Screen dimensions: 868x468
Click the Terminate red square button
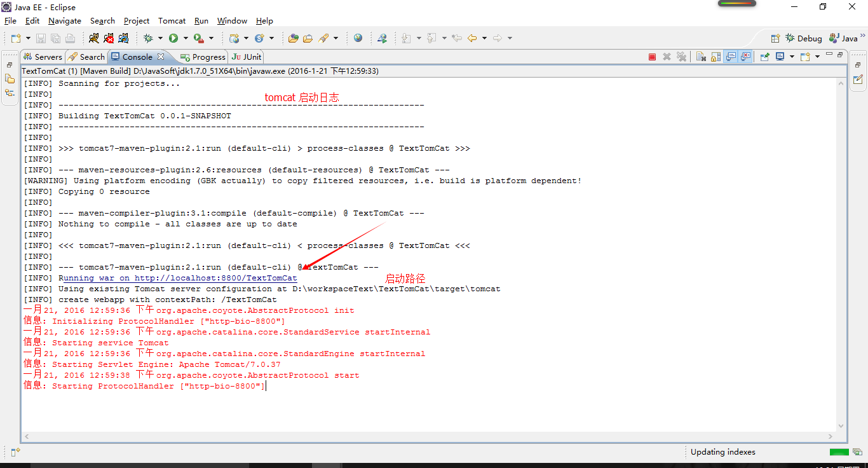click(x=652, y=57)
